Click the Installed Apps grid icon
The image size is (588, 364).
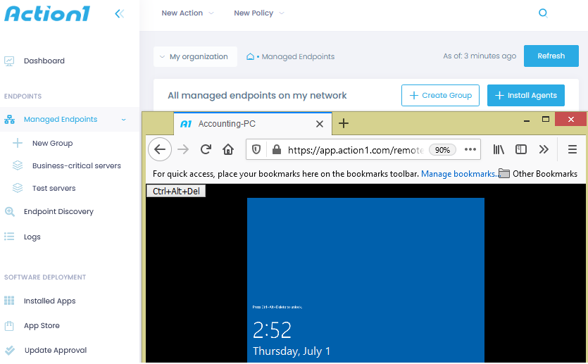point(9,301)
